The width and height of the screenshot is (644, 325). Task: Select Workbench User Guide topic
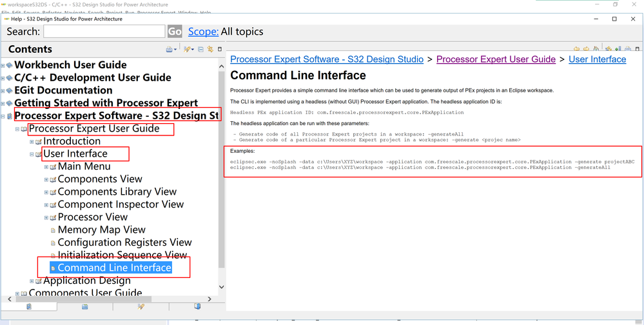point(70,65)
